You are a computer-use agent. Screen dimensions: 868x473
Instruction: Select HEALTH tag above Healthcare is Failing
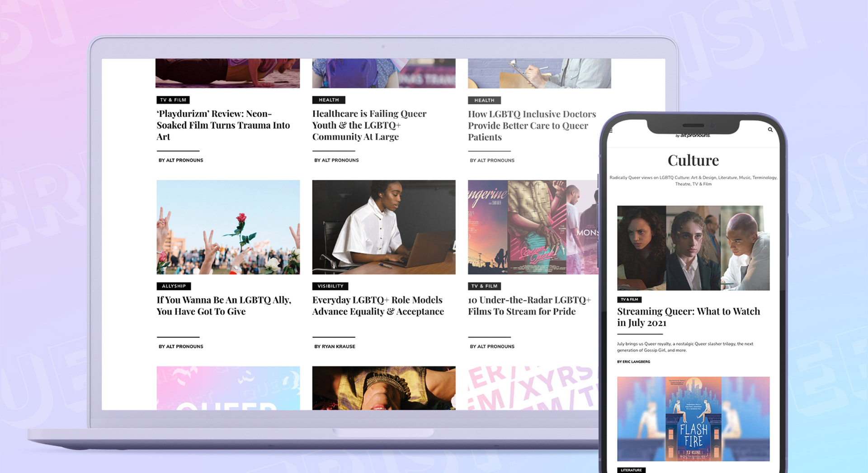[329, 100]
